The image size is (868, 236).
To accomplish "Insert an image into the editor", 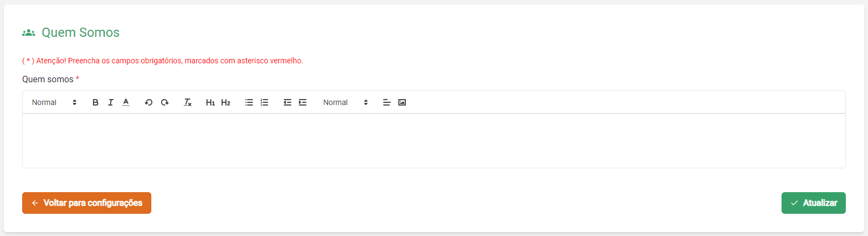I will tap(402, 102).
